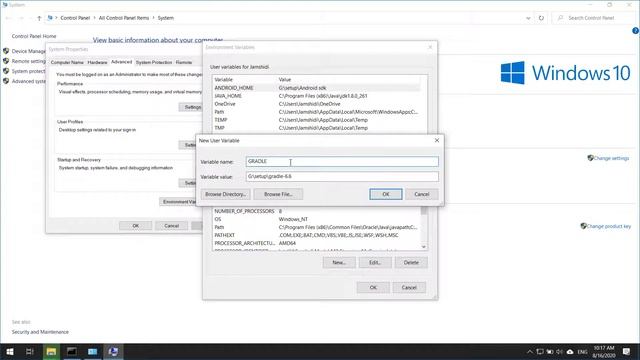640x360 pixels.
Task: Click Browse File button
Action: pyautogui.click(x=278, y=194)
